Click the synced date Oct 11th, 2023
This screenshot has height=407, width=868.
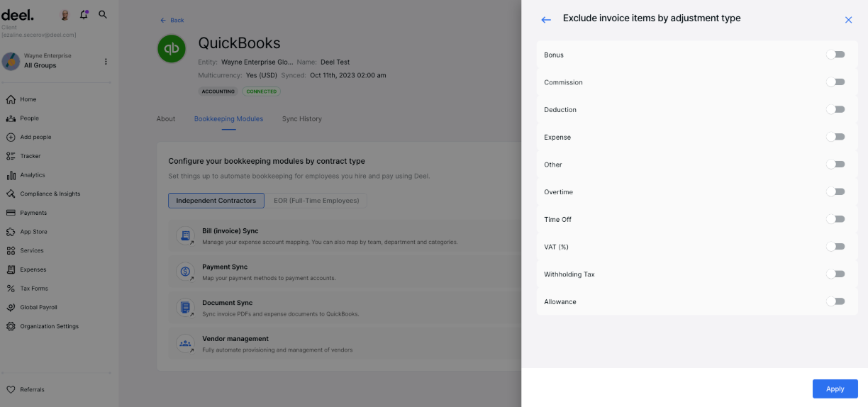point(348,75)
